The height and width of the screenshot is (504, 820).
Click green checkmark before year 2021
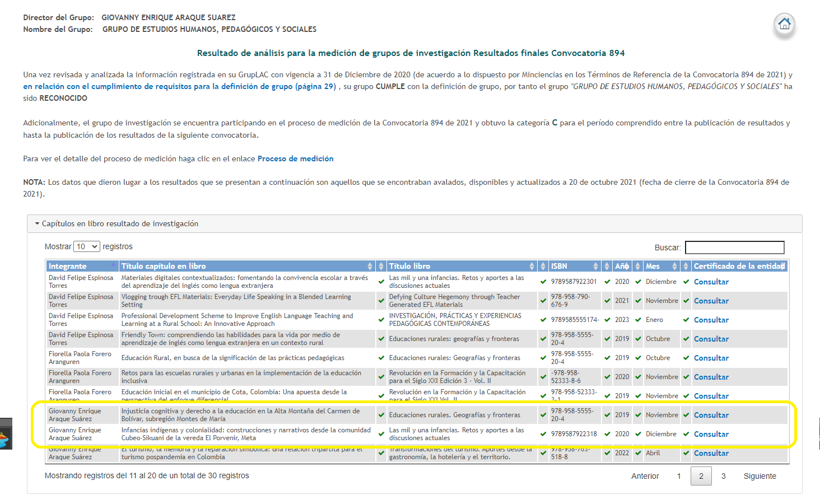click(x=607, y=301)
